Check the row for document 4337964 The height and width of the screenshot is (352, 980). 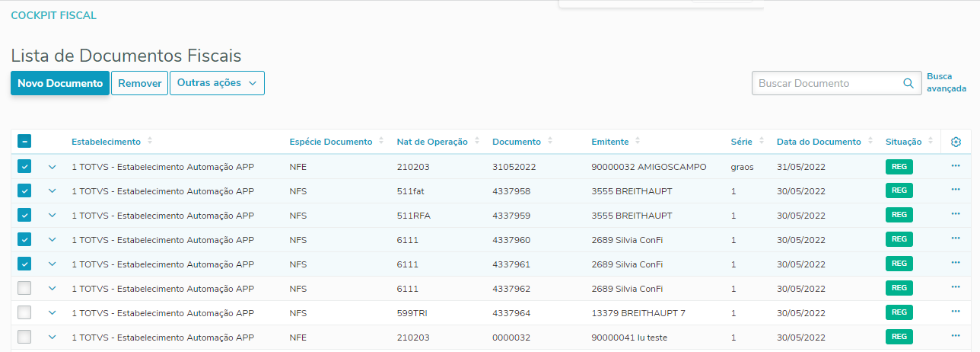(x=24, y=313)
